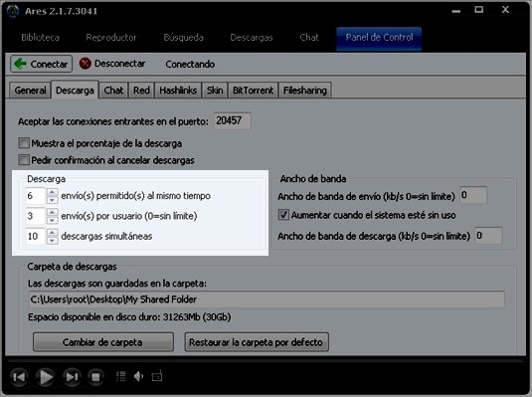The image size is (532, 397).
Task: Decrease envío(s) por usuario value
Action: (52, 220)
